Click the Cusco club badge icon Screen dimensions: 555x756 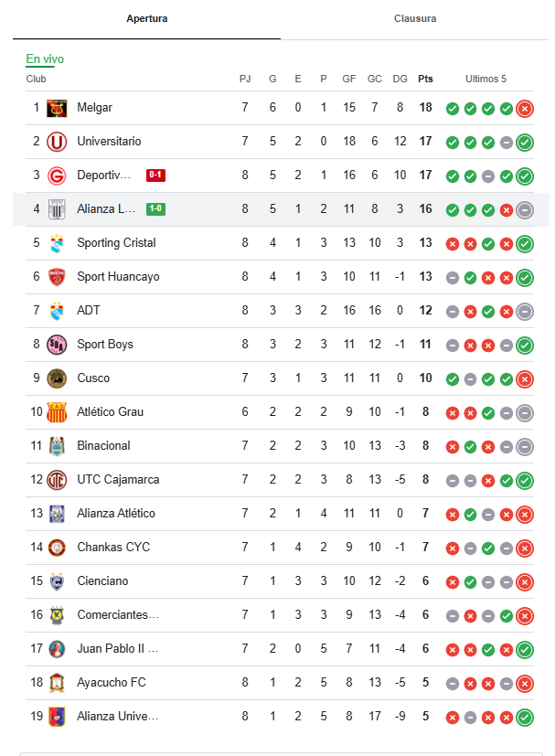coord(57,378)
